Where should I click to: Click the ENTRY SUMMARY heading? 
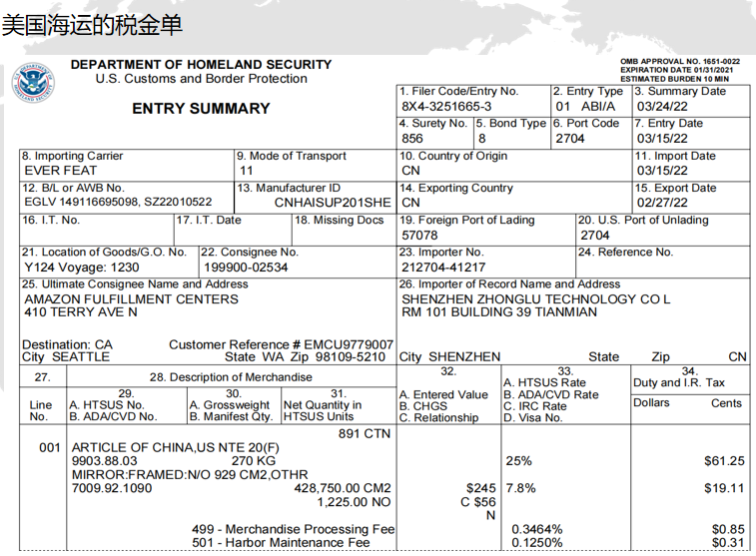201,109
